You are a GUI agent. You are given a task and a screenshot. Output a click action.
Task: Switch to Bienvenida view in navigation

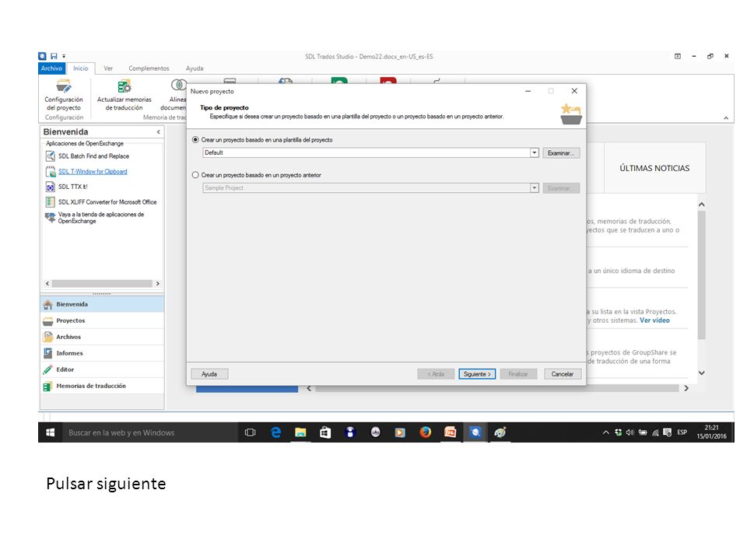(x=102, y=304)
